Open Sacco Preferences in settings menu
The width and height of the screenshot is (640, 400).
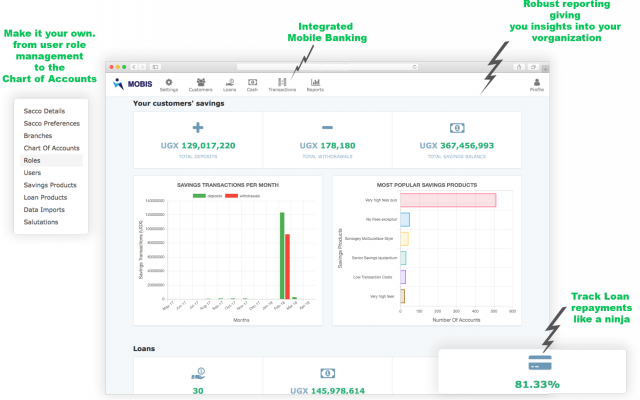coord(51,123)
